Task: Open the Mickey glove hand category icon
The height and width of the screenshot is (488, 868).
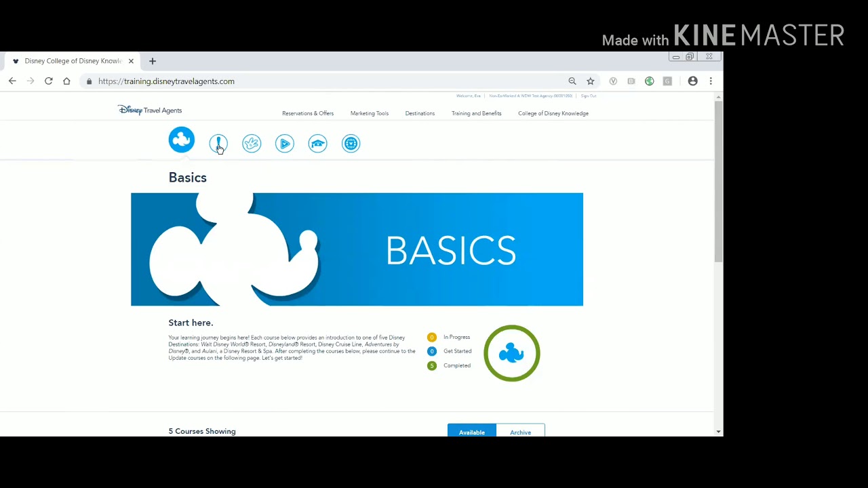Action: click(x=252, y=144)
